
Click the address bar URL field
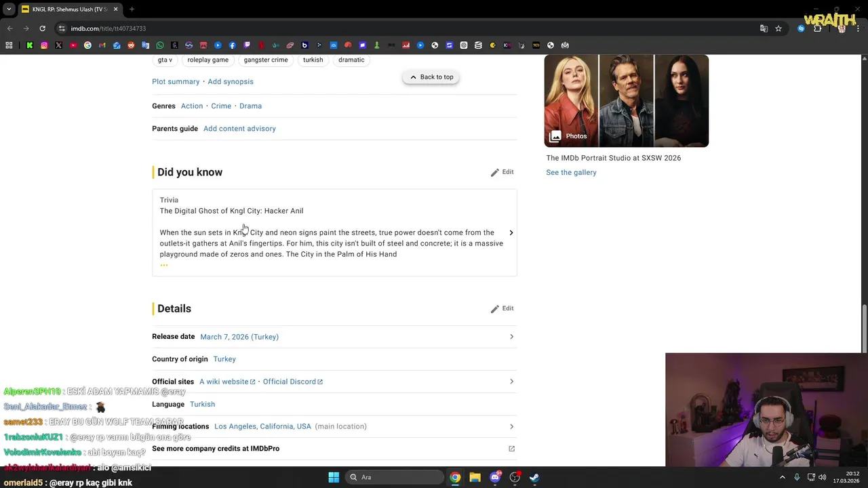click(x=407, y=28)
